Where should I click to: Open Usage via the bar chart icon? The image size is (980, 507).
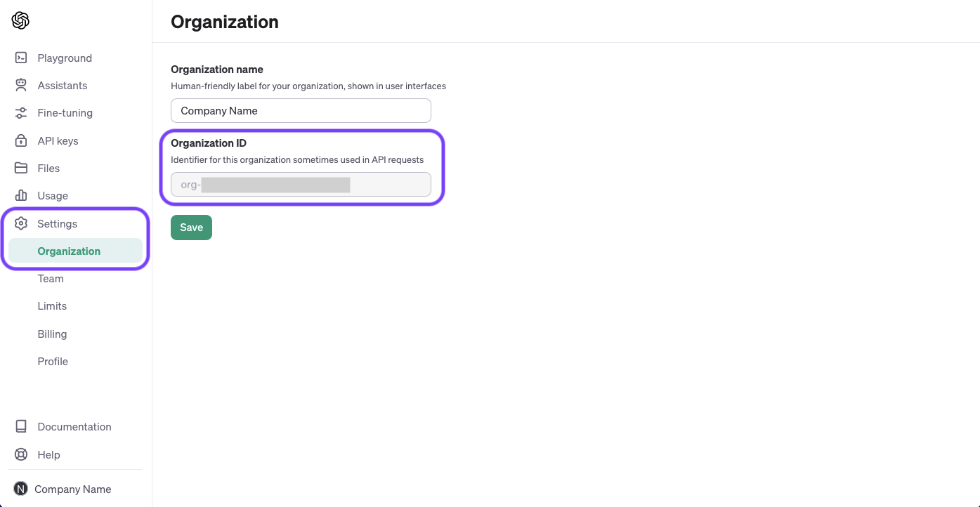point(20,195)
